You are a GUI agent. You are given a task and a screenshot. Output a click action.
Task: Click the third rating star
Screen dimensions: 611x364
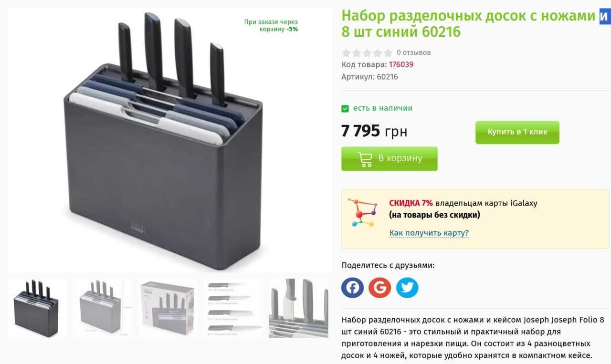(367, 53)
